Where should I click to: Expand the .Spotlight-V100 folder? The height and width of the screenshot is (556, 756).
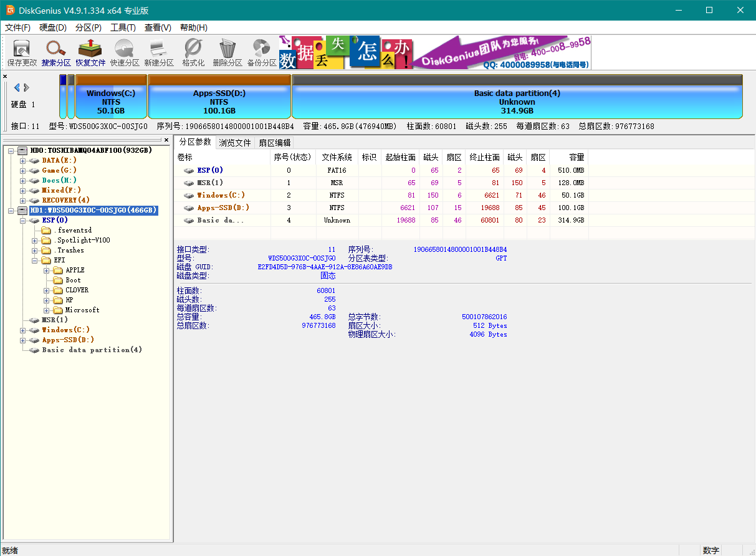click(35, 240)
